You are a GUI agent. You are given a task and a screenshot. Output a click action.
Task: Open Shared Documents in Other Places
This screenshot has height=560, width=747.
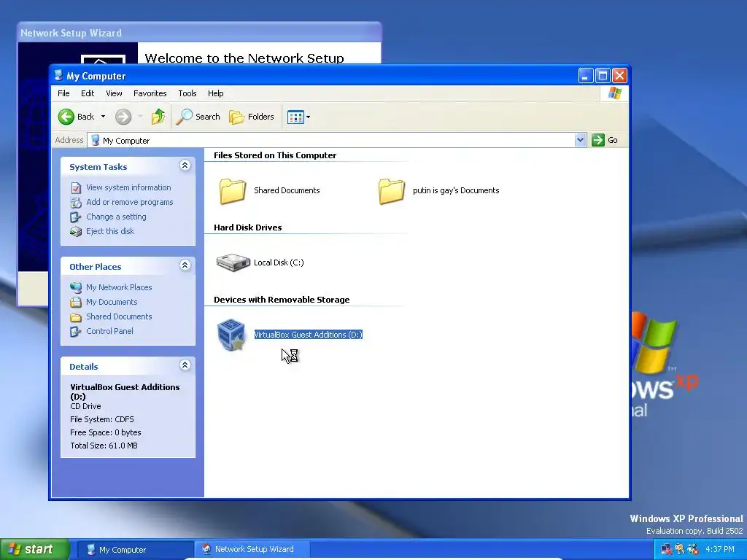(x=119, y=316)
